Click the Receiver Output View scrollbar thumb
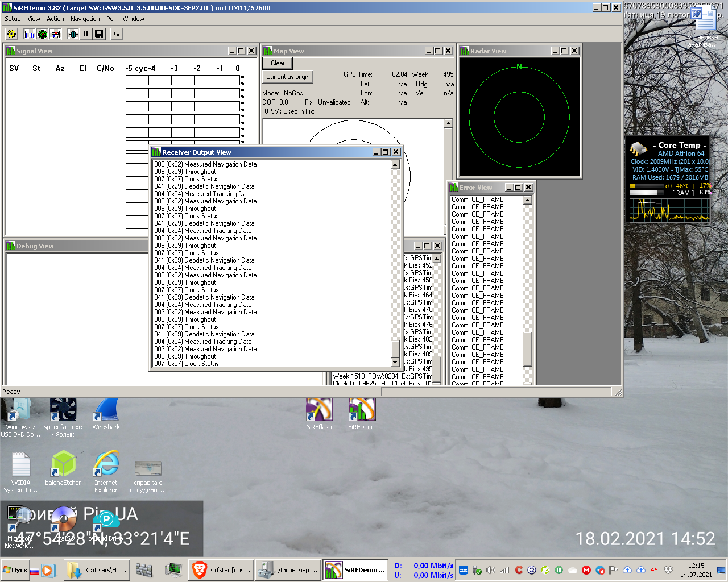 tap(395, 348)
